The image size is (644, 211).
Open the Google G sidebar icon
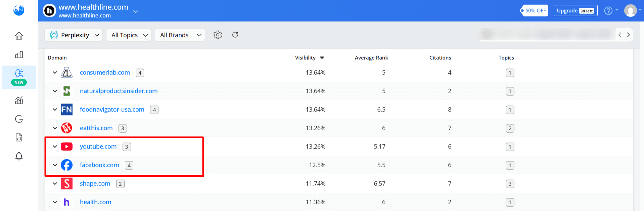[19, 119]
